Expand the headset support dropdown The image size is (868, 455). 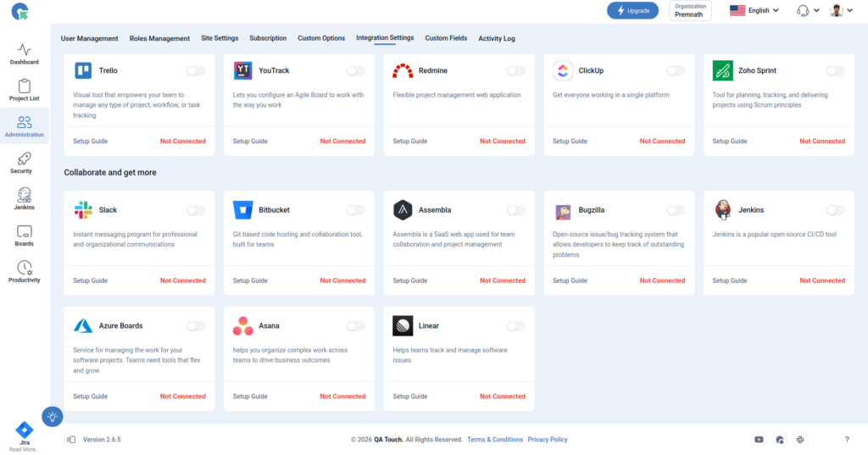pyautogui.click(x=808, y=10)
